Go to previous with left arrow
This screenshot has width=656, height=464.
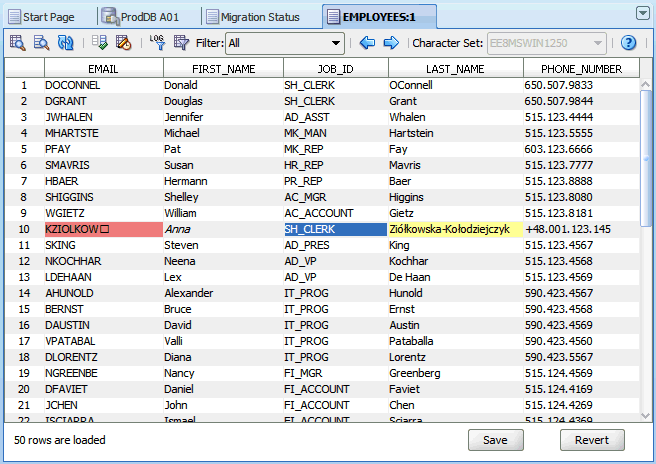pyautogui.click(x=367, y=43)
